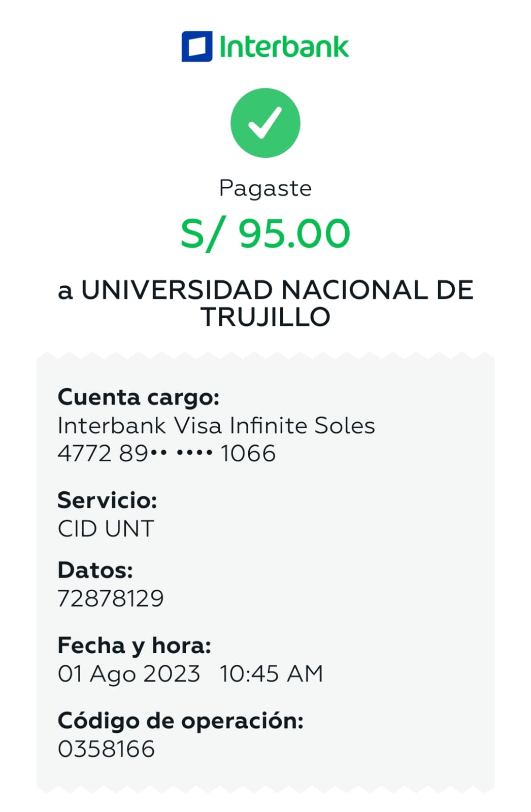531x812 pixels.
Task: Select the operation code 0358166
Action: (x=106, y=749)
